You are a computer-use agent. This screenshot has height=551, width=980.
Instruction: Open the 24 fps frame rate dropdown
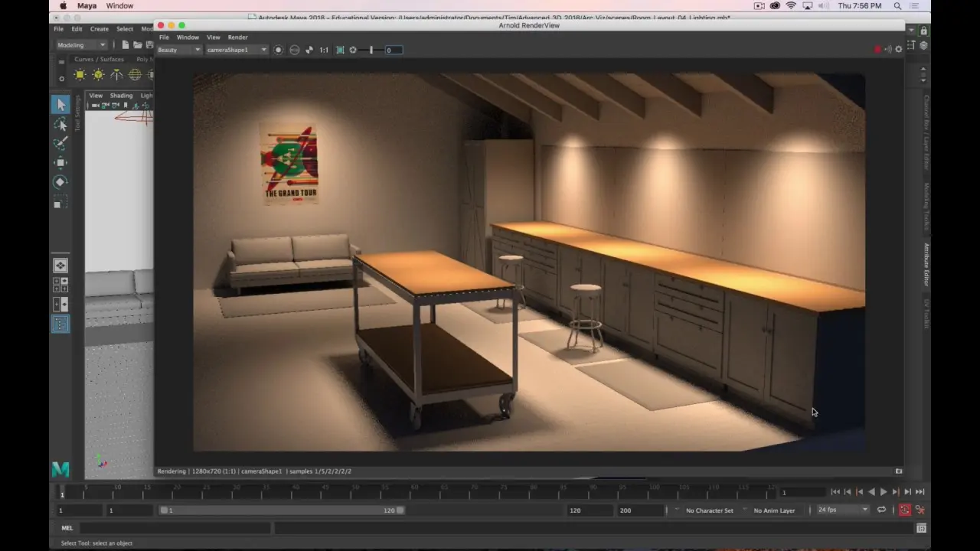coord(843,510)
